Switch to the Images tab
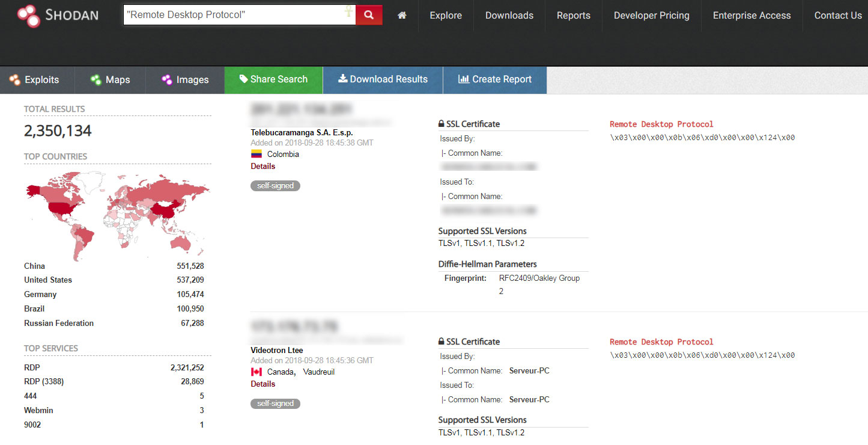 tap(185, 80)
